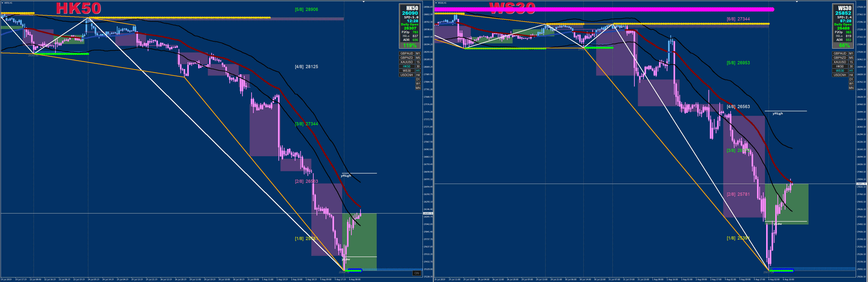
Task: Select GBPNZD in WS30 chart symbol list
Action: [840, 58]
